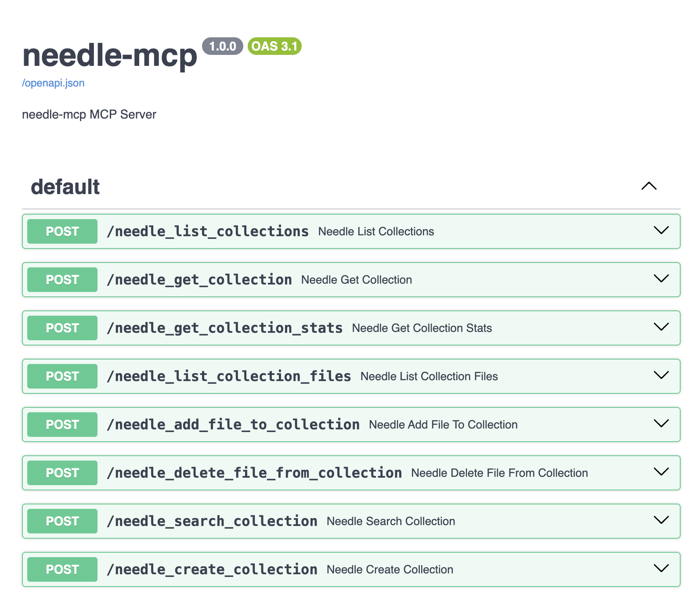Expand needle_create_collection chevron arrow

[661, 569]
